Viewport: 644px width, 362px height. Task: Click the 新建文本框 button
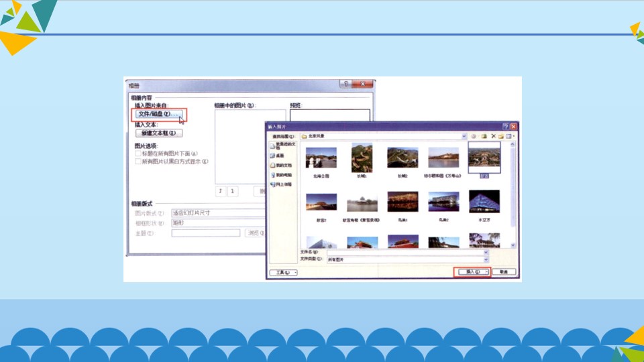[159, 133]
